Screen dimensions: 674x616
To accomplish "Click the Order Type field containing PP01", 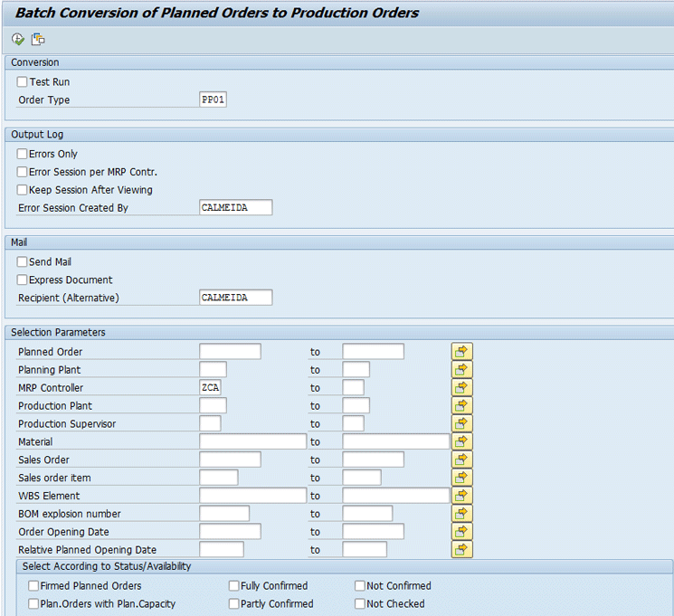I will [213, 100].
